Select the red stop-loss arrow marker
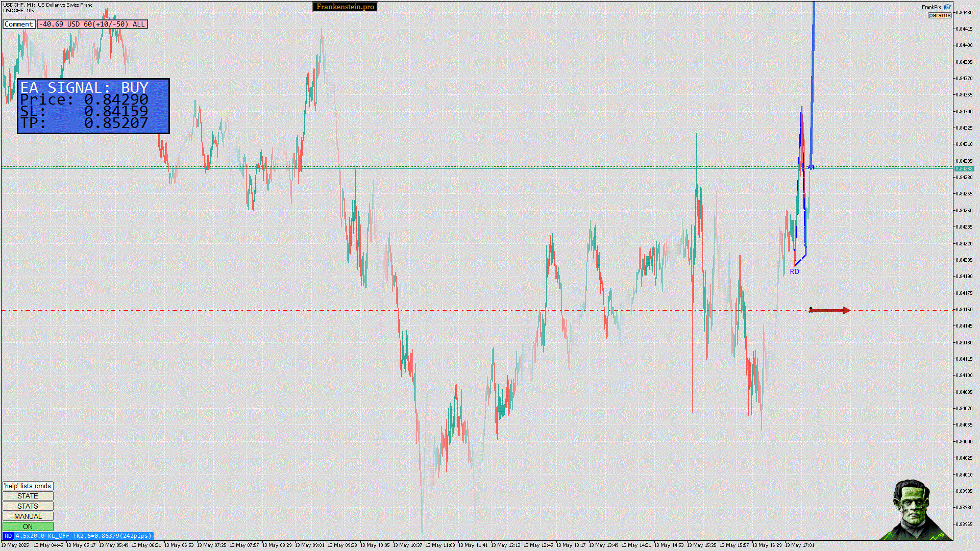The image size is (980, 551). click(x=830, y=310)
